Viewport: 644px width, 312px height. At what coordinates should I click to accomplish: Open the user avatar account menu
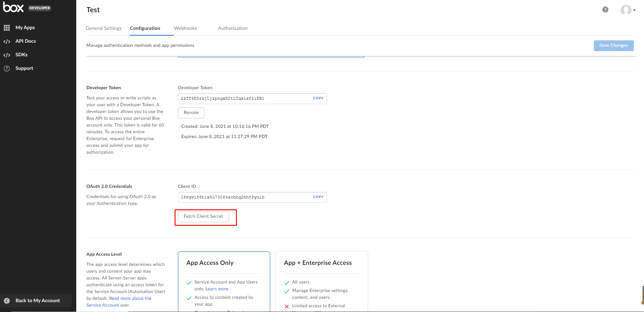point(627,10)
